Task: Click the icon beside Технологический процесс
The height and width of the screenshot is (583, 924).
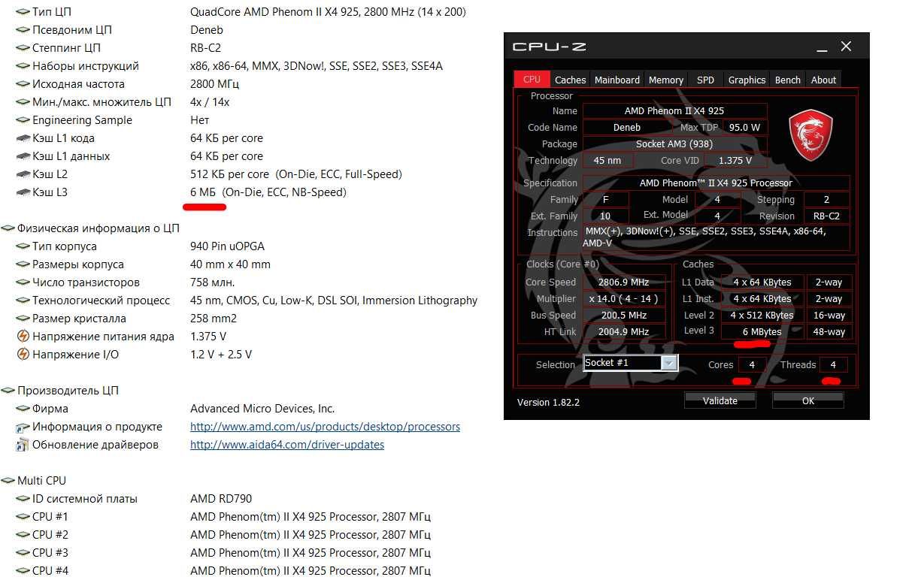Action: point(23,301)
